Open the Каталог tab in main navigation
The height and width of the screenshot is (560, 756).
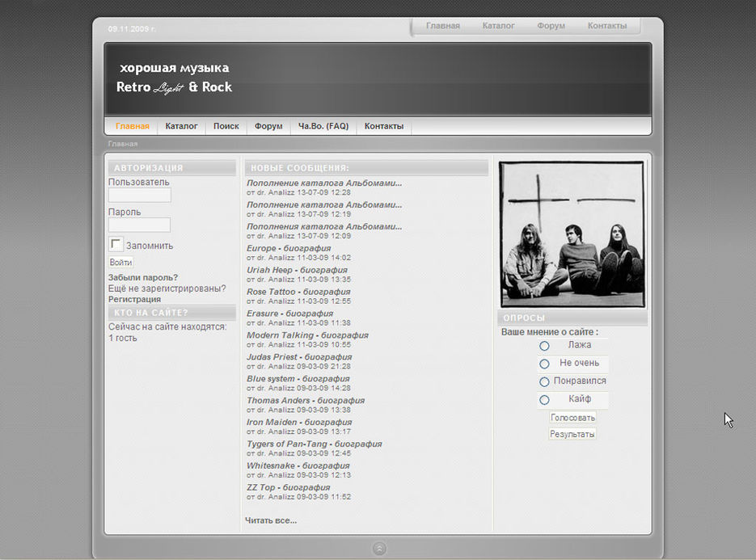pyautogui.click(x=181, y=126)
